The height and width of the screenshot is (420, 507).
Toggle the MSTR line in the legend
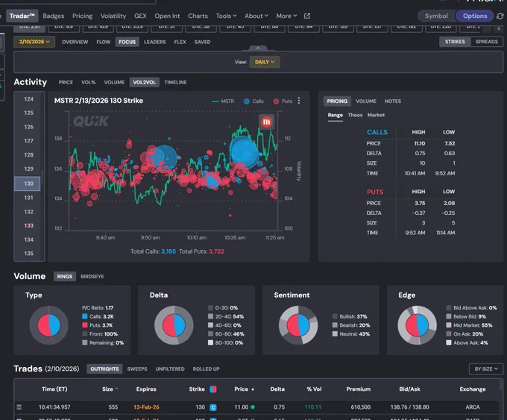point(223,101)
